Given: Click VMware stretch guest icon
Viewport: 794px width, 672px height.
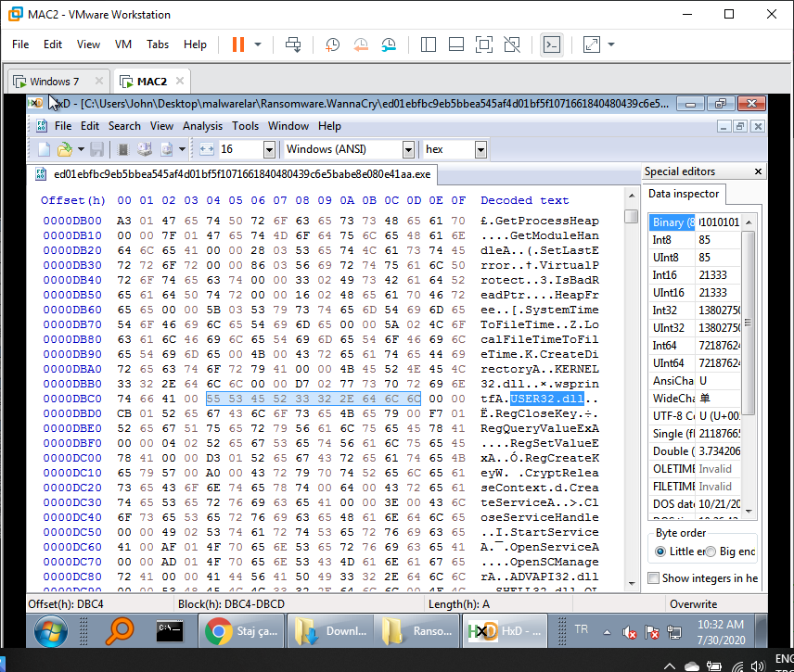Looking at the screenshot, I should coord(592,44).
